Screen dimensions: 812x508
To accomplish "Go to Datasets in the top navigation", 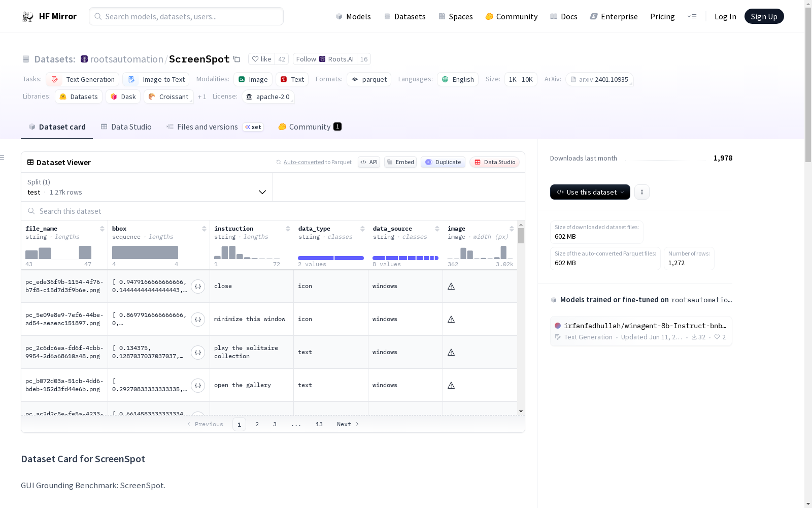I will [x=404, y=16].
